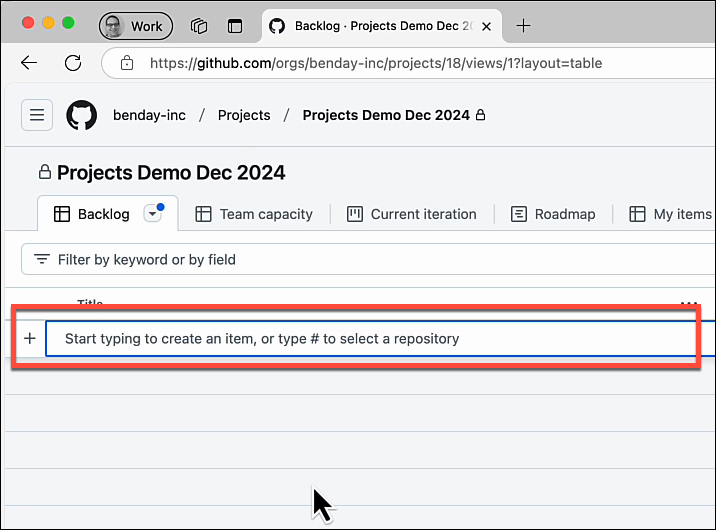The height and width of the screenshot is (530, 716).
Task: Click the lock icon beside the project heading
Action: click(x=44, y=172)
